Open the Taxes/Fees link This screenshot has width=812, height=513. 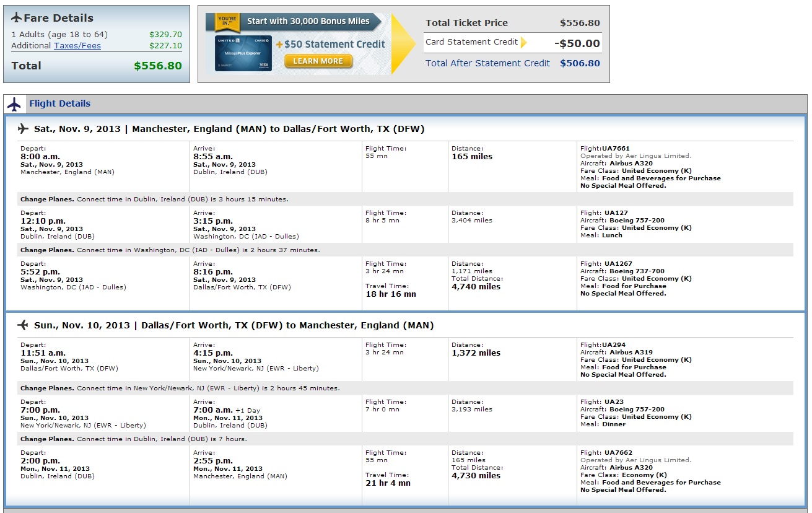tap(77, 45)
